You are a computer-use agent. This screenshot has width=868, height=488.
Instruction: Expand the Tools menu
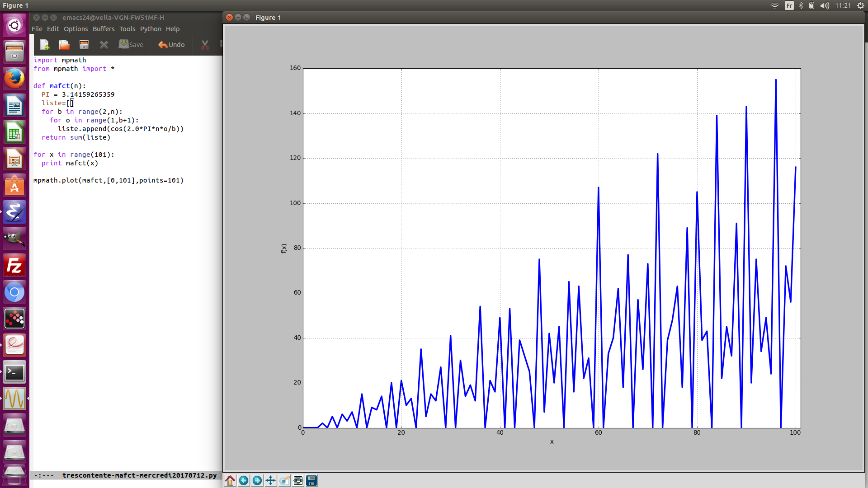click(x=127, y=29)
